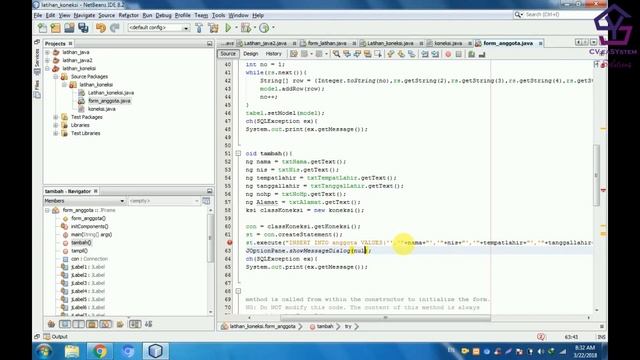
Task: Click the Undo toolbar icon
Action: [101, 28]
